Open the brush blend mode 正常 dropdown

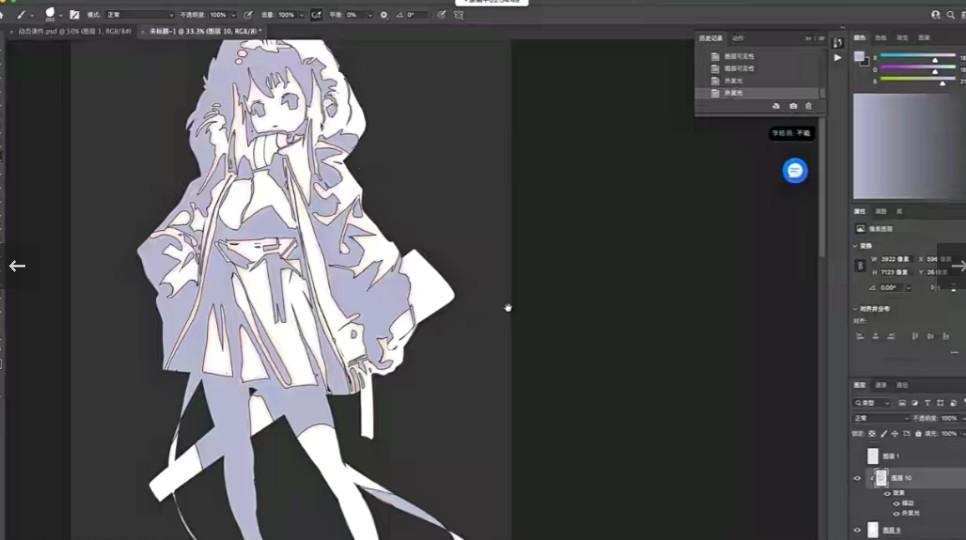point(138,15)
